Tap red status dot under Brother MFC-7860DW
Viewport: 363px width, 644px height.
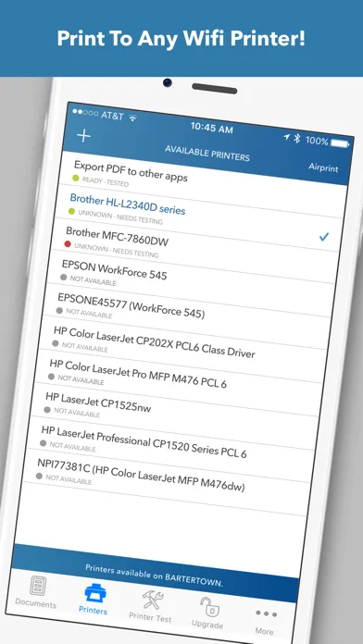[68, 244]
